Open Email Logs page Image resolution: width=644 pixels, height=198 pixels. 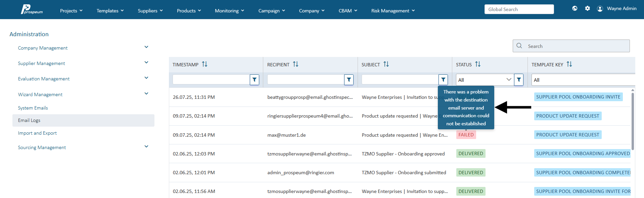click(x=83, y=120)
